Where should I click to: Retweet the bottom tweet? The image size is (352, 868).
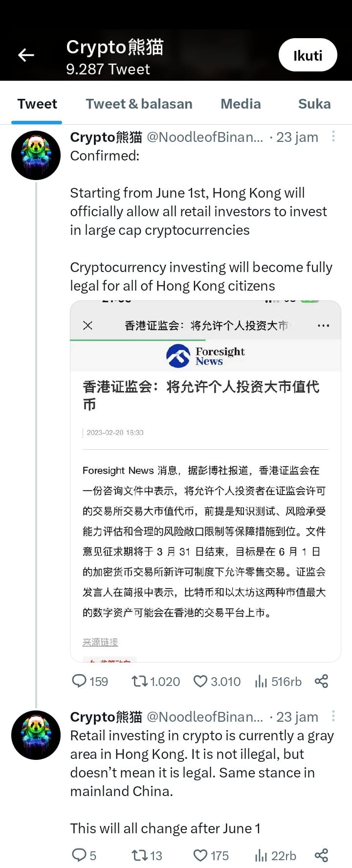[x=139, y=855]
